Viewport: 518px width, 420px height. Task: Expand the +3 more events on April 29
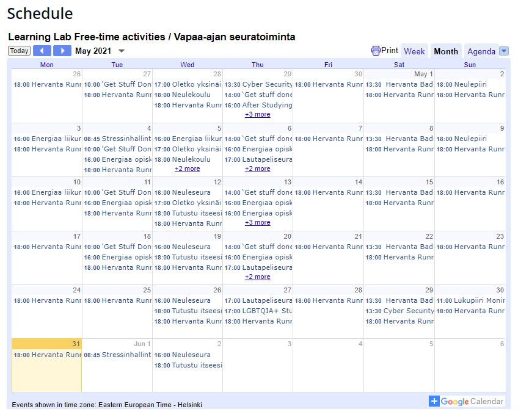258,115
